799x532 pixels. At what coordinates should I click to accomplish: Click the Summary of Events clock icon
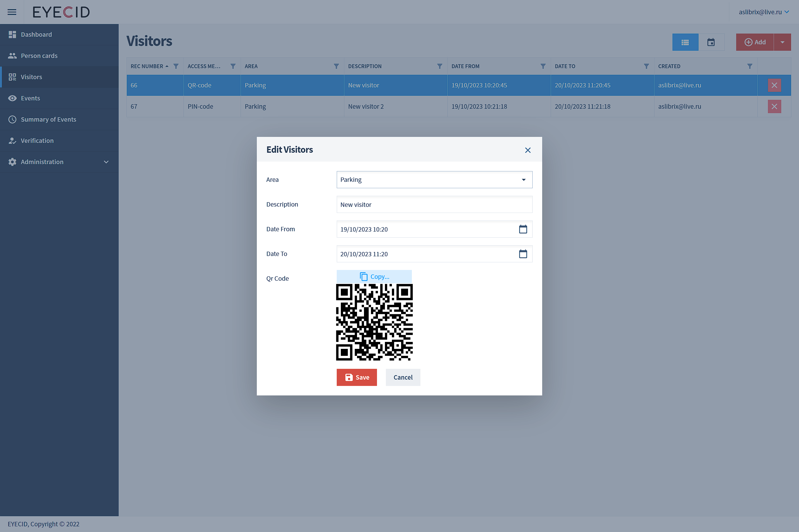coord(12,119)
